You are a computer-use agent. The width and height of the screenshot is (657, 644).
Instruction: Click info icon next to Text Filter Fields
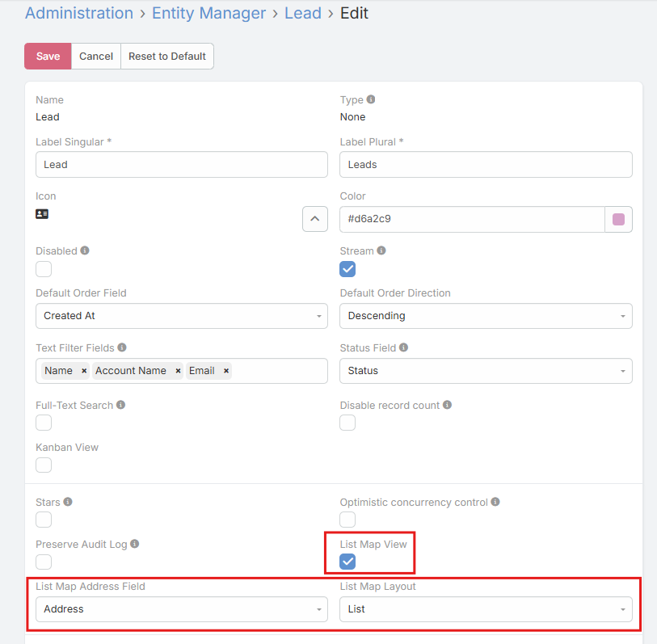[122, 347]
